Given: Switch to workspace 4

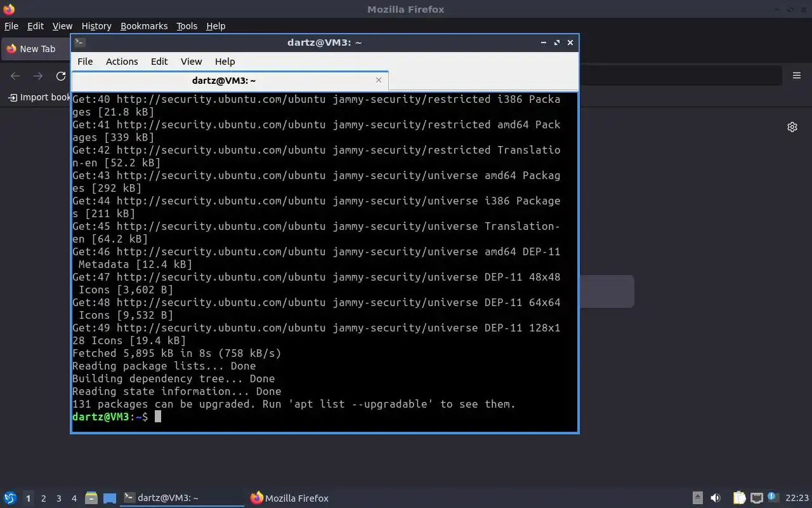Looking at the screenshot, I should (x=74, y=498).
